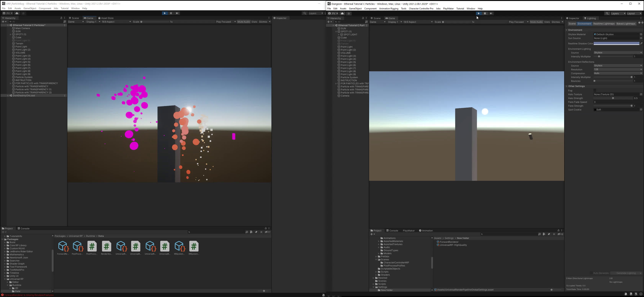
Task: Step one frame in URP_ParticleBug window
Action: coord(177,13)
